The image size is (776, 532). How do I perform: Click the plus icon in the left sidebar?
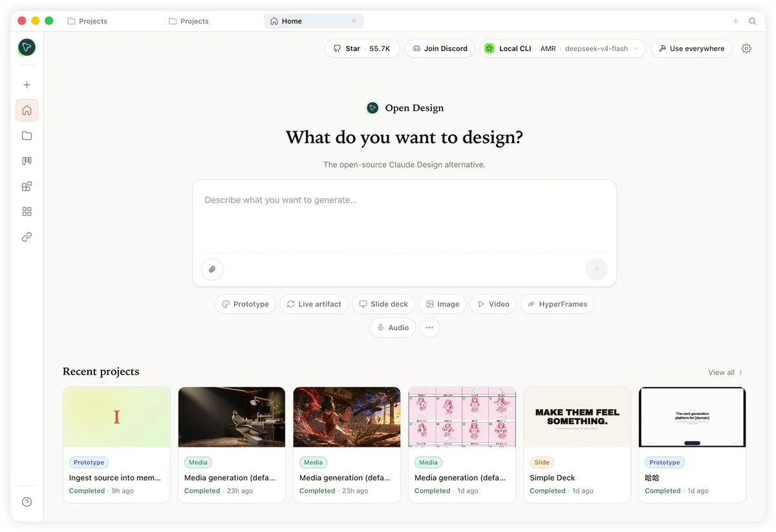click(27, 85)
